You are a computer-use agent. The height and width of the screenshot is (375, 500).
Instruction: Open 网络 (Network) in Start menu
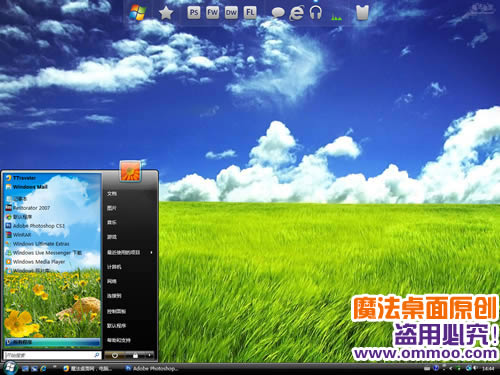(x=112, y=281)
